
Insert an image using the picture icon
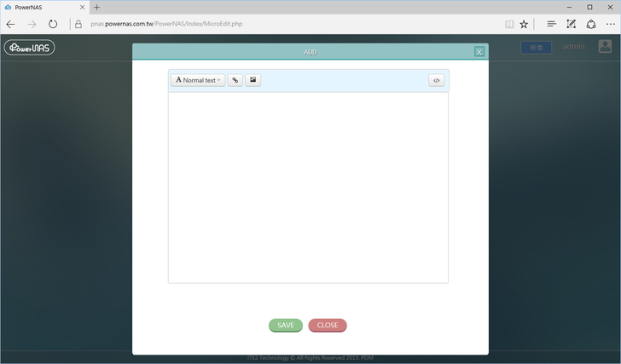coord(252,80)
